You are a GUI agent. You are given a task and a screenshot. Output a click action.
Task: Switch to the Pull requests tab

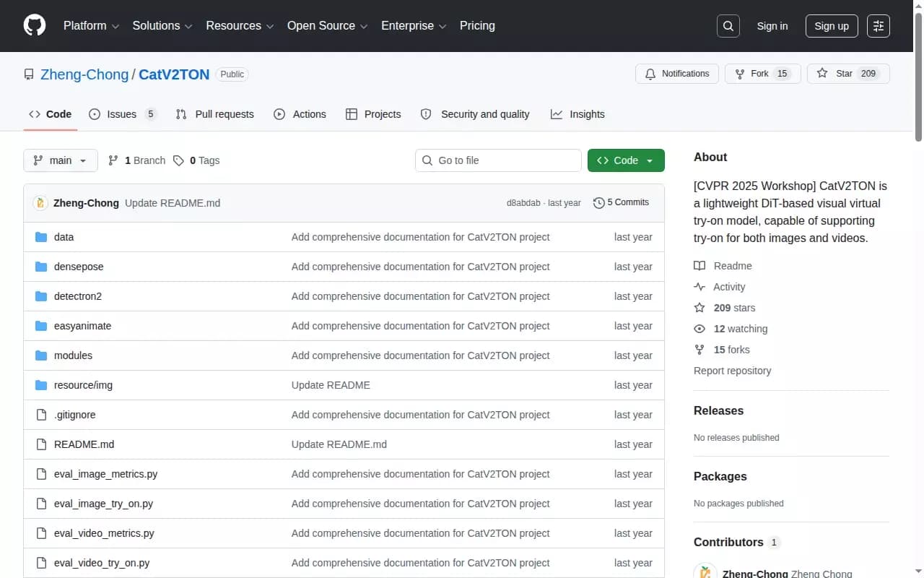click(x=215, y=114)
